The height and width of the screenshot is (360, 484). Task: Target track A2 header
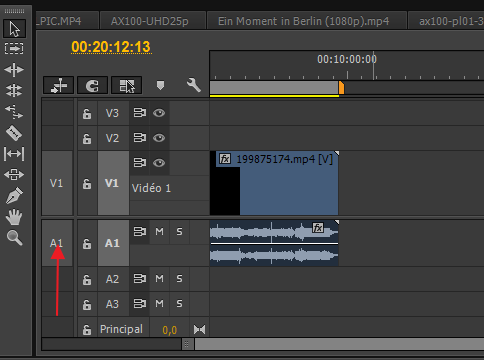point(112,279)
